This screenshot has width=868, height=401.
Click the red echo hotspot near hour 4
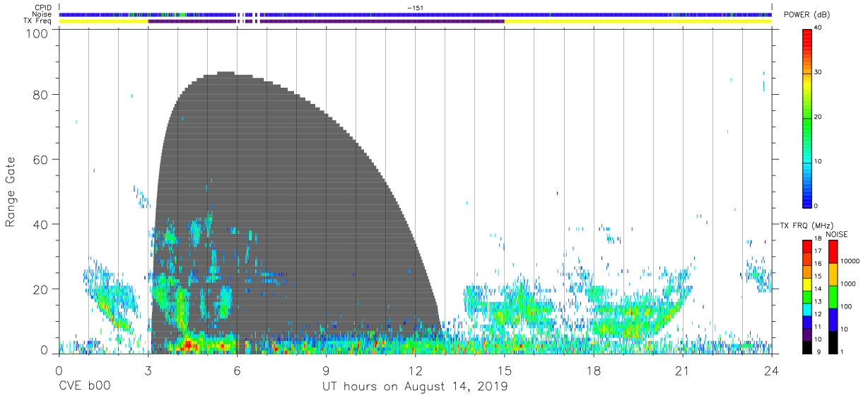click(x=188, y=344)
